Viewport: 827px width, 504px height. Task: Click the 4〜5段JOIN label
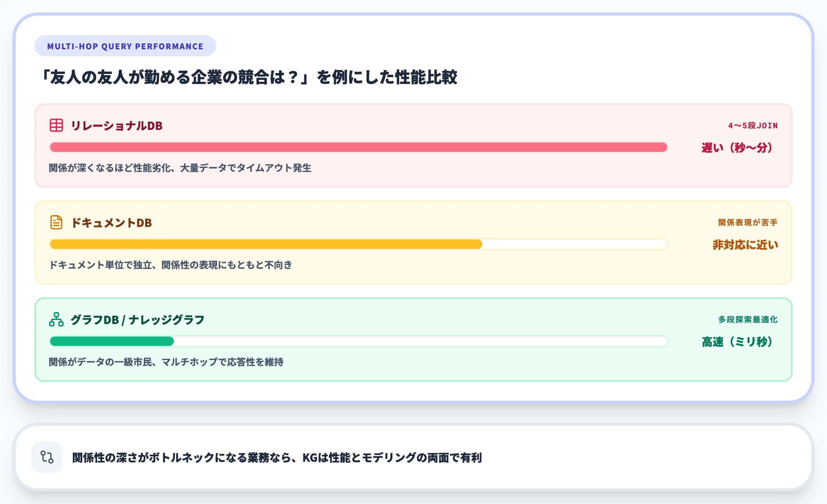click(x=753, y=125)
